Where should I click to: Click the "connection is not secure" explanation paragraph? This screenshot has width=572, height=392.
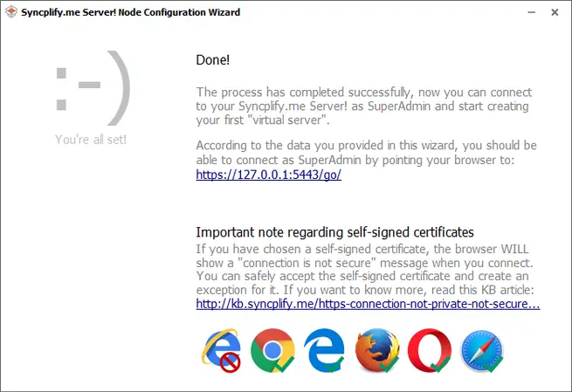point(365,270)
